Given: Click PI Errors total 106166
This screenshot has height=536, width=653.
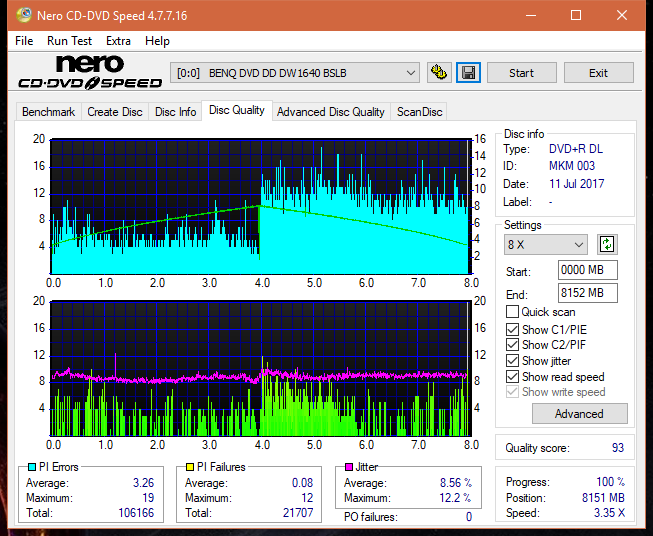Looking at the screenshot, I should coord(136,513).
